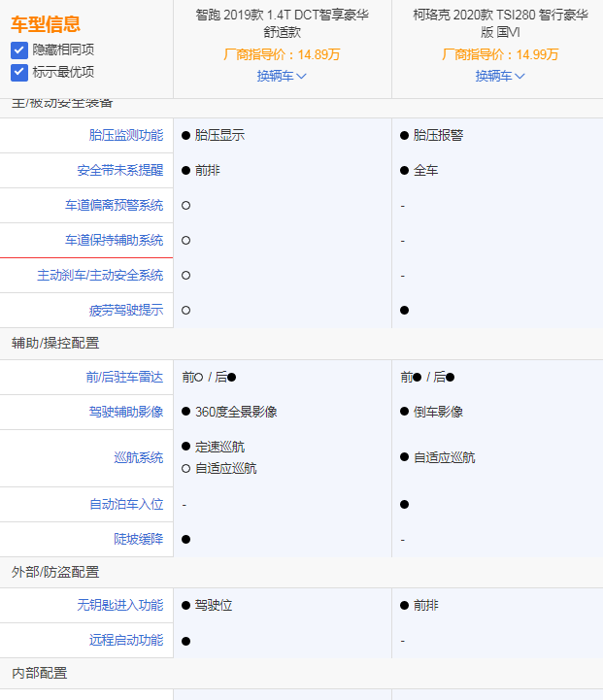Click the 胎压监测功能 link
The height and width of the screenshot is (700, 603).
[126, 135]
